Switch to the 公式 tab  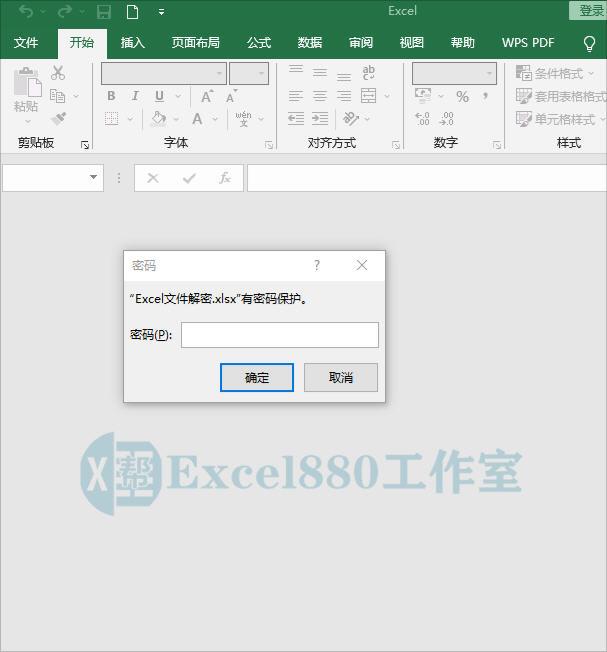[x=259, y=42]
